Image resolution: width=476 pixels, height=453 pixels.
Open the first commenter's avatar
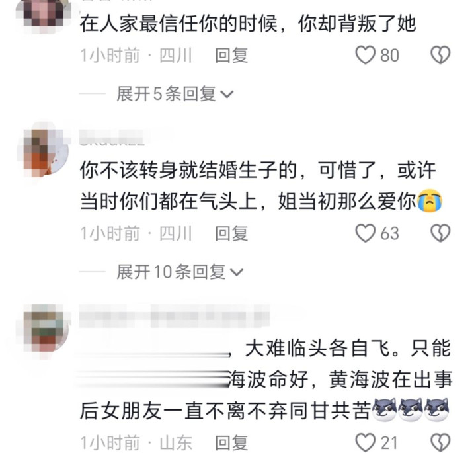(x=44, y=14)
